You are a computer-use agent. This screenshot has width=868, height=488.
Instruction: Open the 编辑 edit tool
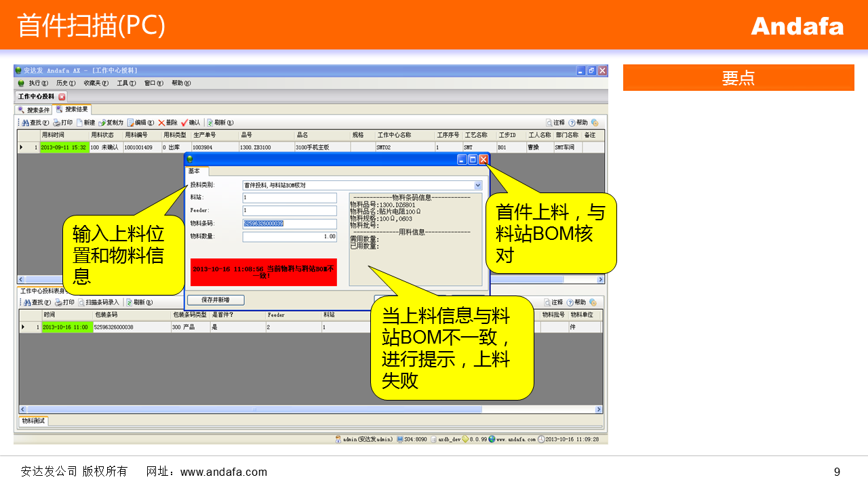(140, 123)
